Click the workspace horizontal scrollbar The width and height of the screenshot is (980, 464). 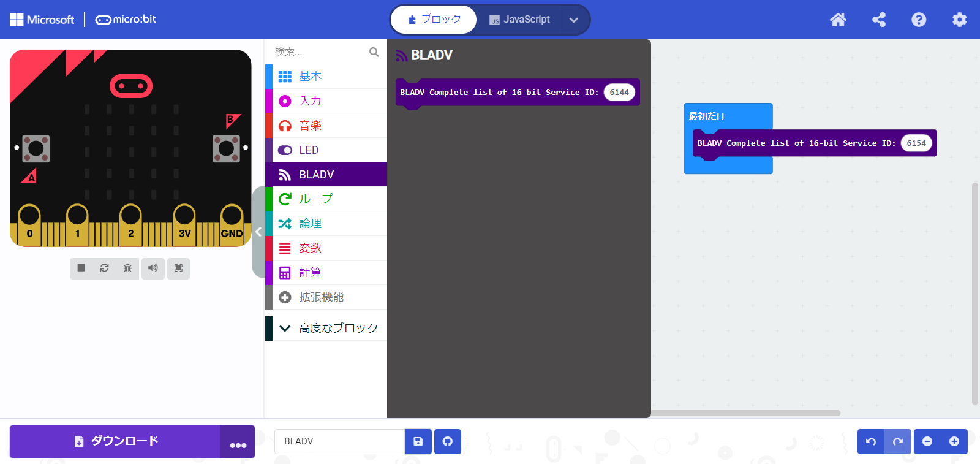(745, 413)
